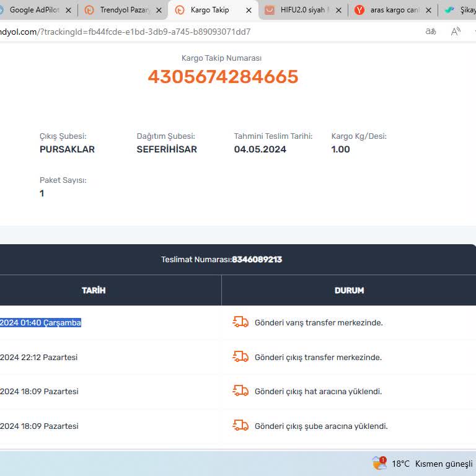Open the Trendyol Pazar tab

[x=125, y=10]
